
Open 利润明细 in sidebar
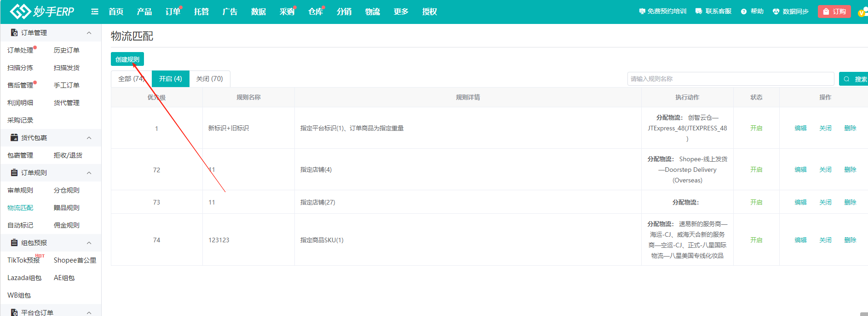(x=20, y=103)
